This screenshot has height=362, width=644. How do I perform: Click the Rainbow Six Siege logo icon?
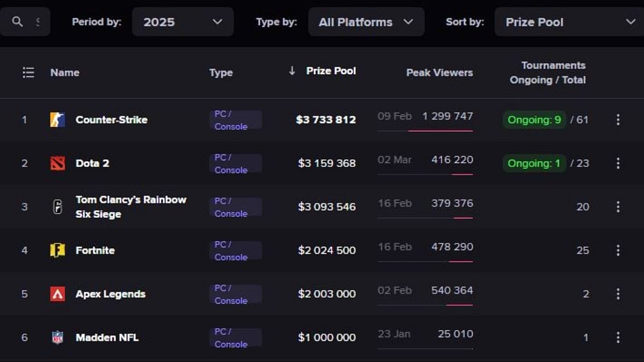57,207
